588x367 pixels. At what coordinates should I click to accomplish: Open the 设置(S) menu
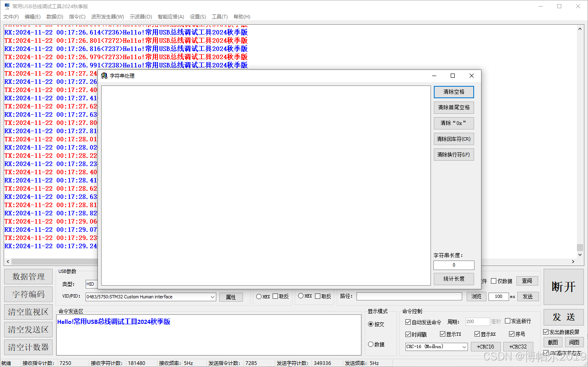click(198, 17)
